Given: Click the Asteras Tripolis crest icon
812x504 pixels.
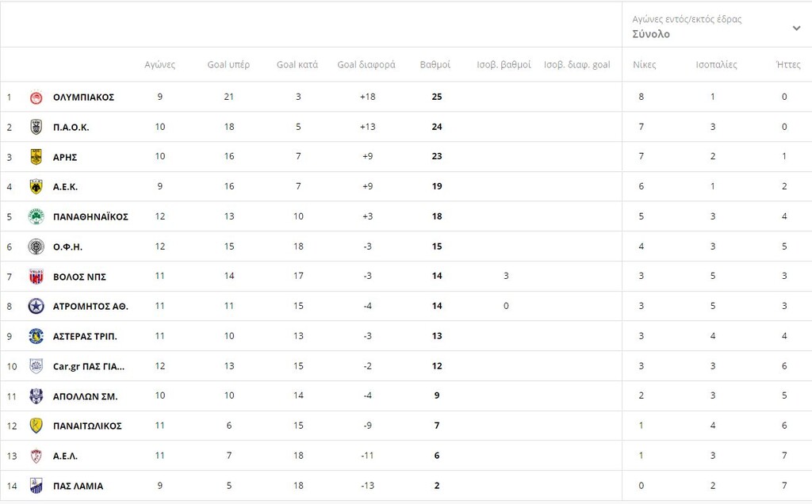Looking at the screenshot, I should tap(36, 336).
